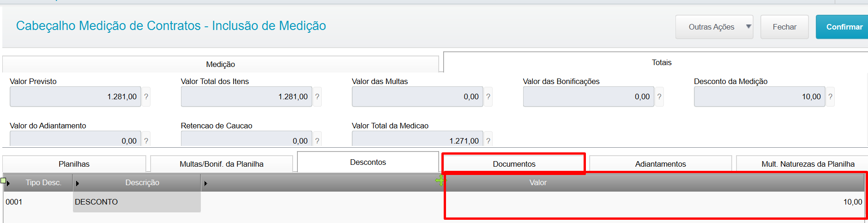The height and width of the screenshot is (223, 868).
Task: Open help icon beside Retencao de Caucao
Action: [317, 140]
